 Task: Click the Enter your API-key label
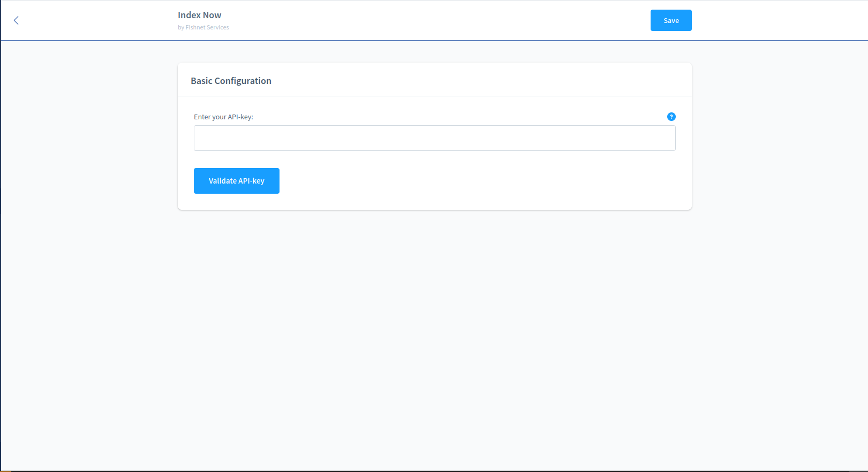tap(223, 117)
